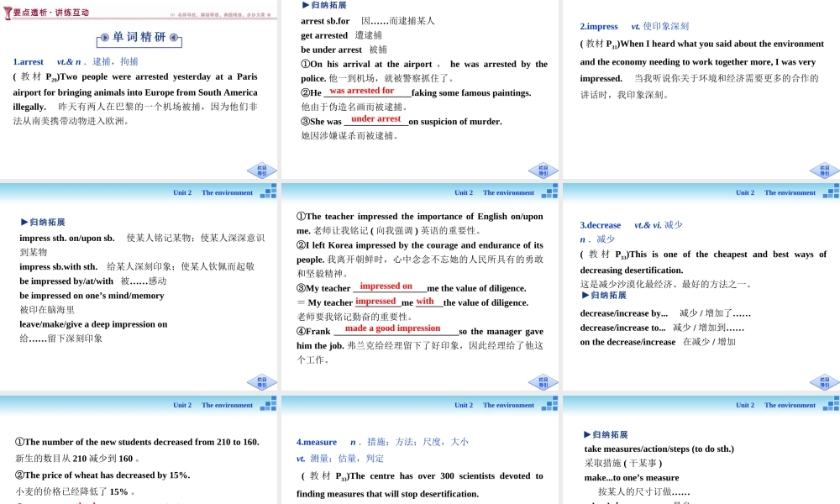This screenshot has width=840, height=504.
Task: Click the '2.impress' heading
Action: pos(599,26)
